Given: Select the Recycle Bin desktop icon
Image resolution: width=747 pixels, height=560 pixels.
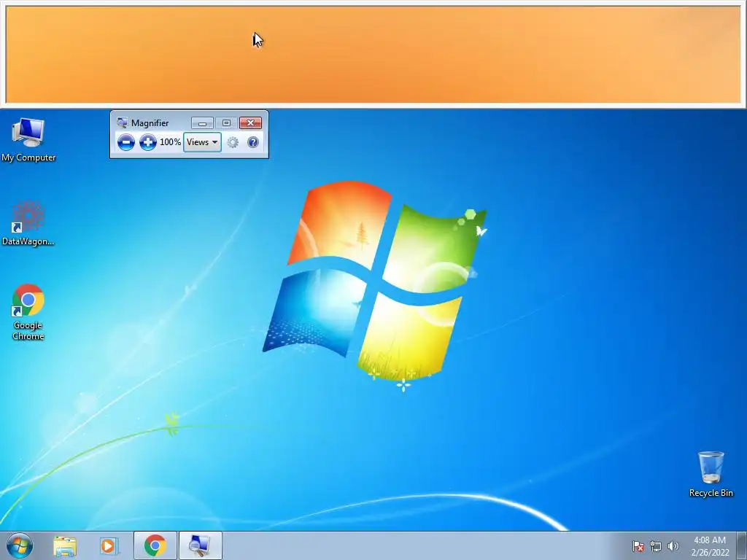Looking at the screenshot, I should pos(711,474).
